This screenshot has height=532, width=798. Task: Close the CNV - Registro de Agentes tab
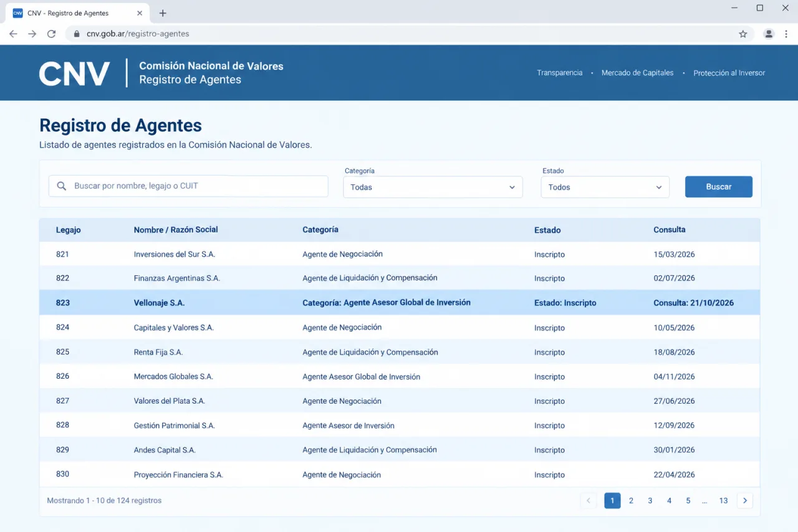click(140, 13)
